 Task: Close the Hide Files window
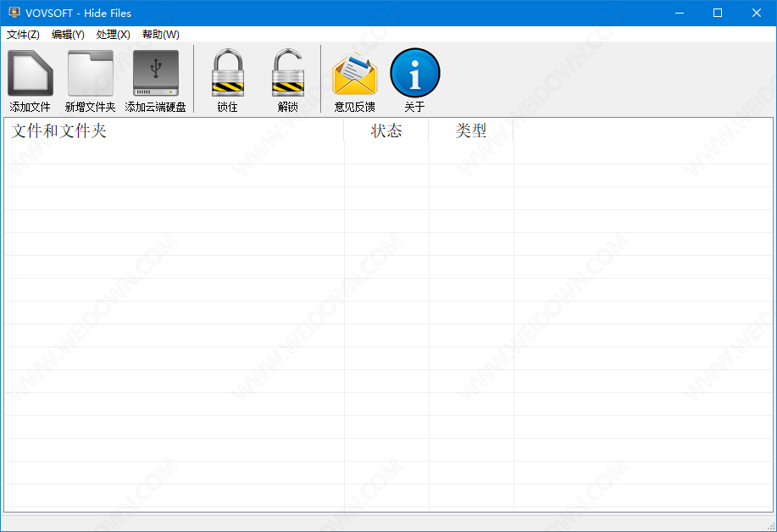point(756,13)
